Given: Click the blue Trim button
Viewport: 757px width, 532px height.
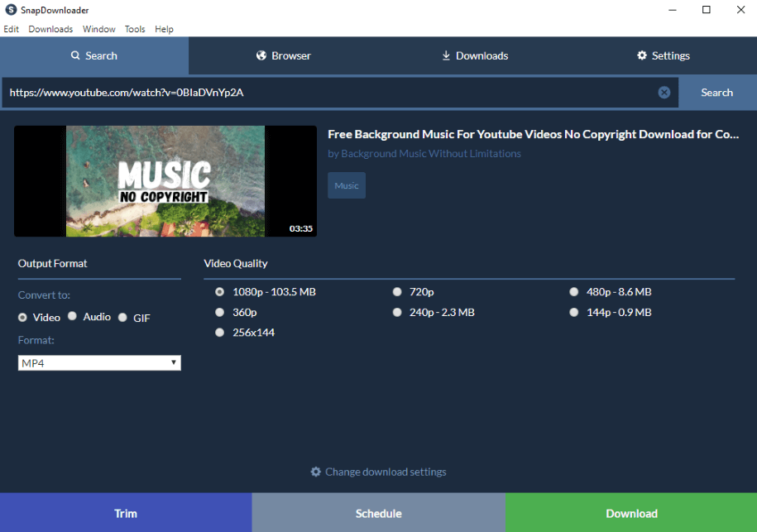Looking at the screenshot, I should point(126,513).
